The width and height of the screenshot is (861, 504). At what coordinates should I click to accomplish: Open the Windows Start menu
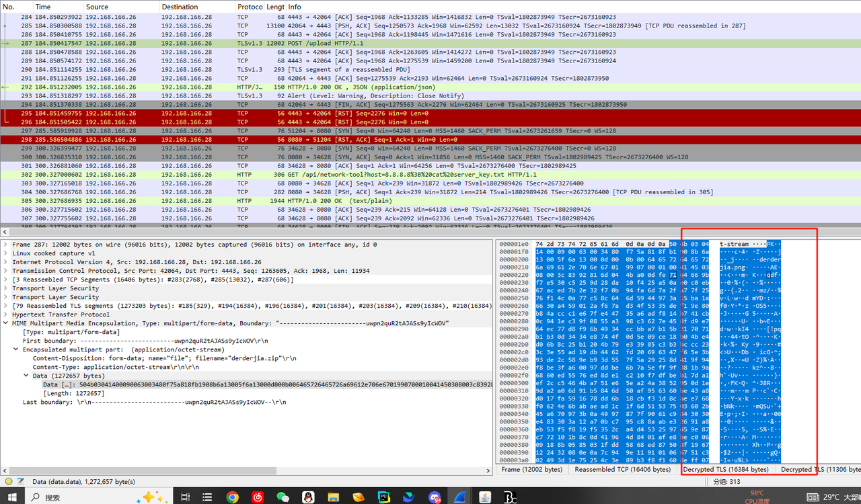coord(11,497)
